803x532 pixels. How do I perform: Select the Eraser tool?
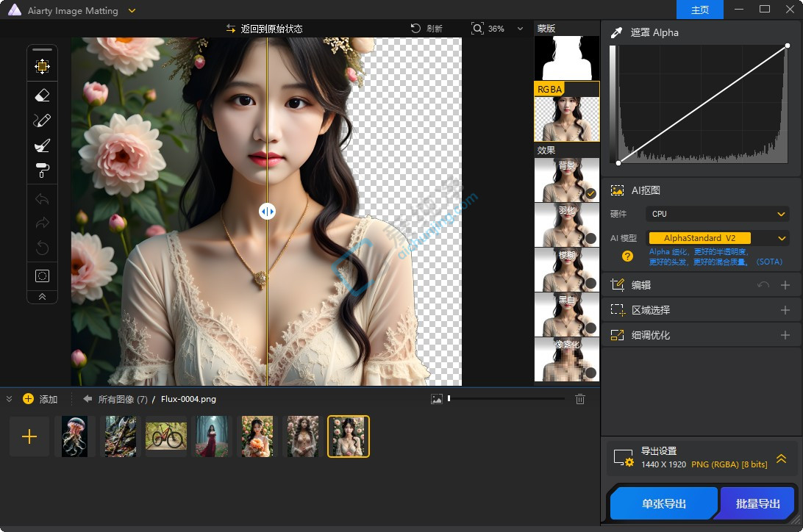(x=42, y=94)
